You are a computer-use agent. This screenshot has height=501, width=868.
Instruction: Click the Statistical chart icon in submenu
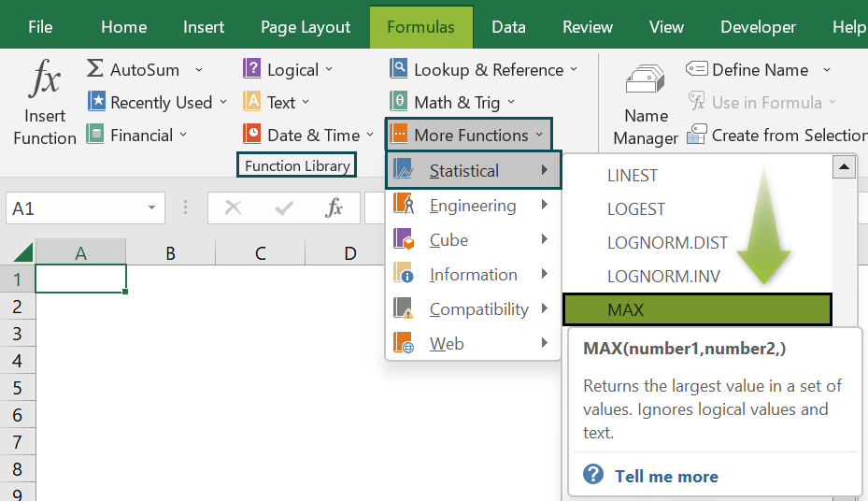[x=404, y=169]
